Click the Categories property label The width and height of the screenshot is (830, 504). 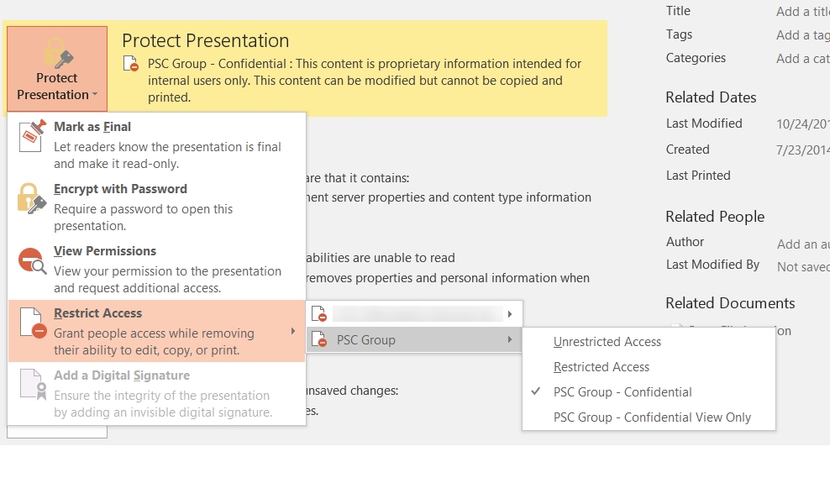tap(696, 58)
